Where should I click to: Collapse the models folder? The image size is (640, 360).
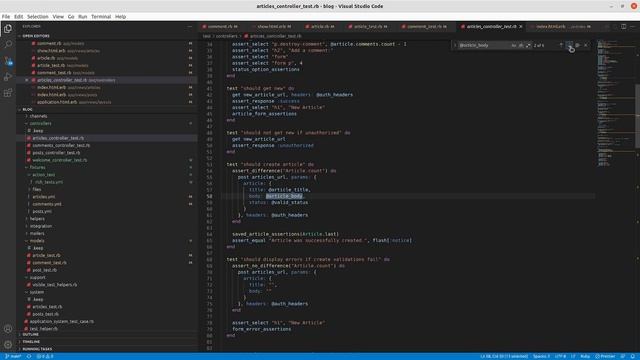(107, 241)
